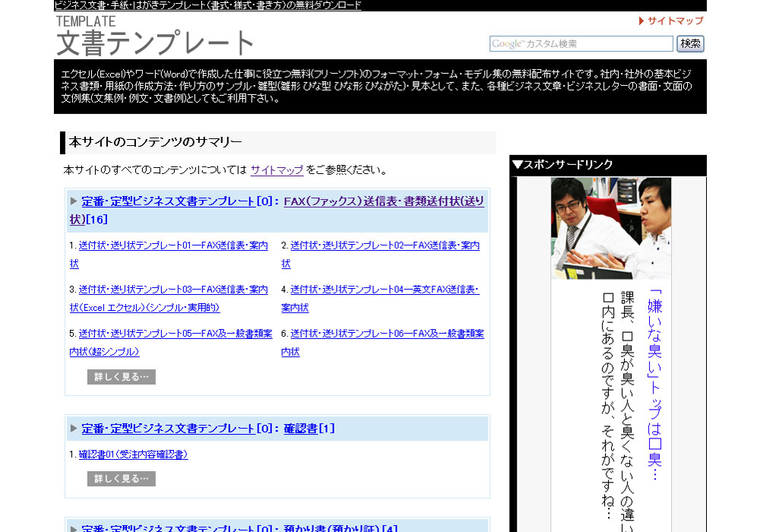Click the triangle icon before FAX送信表 category heading
This screenshot has width=760, height=532.
tap(74, 201)
